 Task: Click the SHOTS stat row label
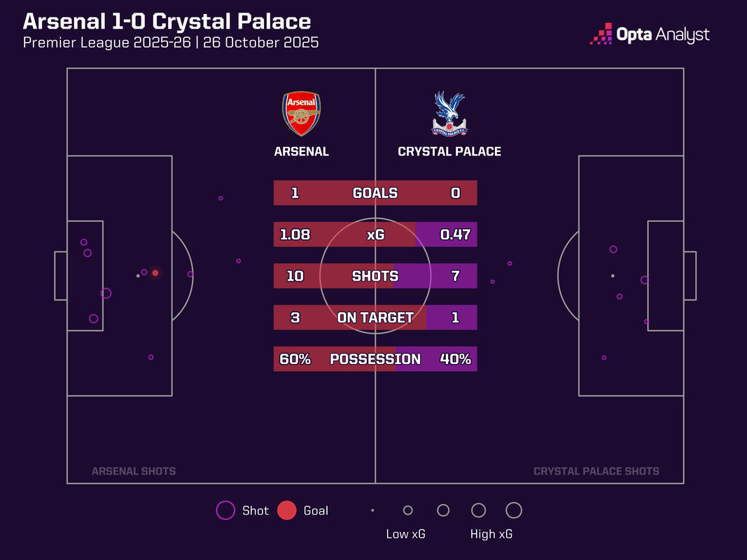pyautogui.click(x=375, y=276)
